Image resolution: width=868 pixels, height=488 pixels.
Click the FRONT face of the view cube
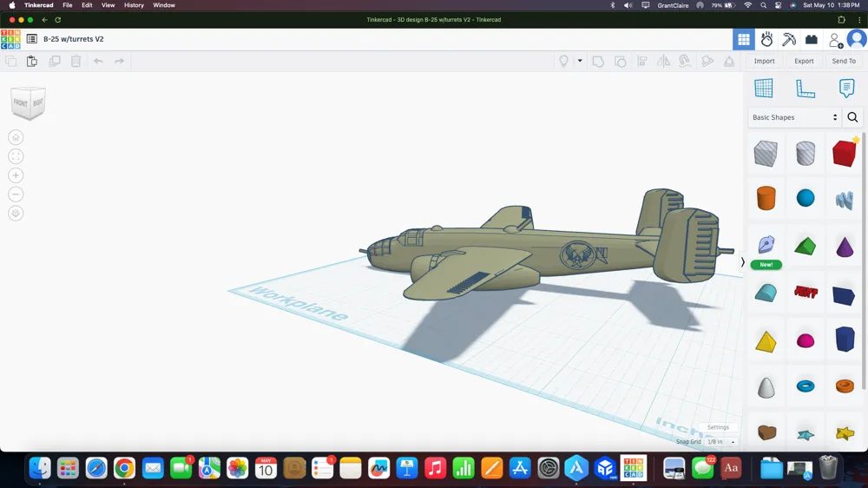[x=21, y=103]
